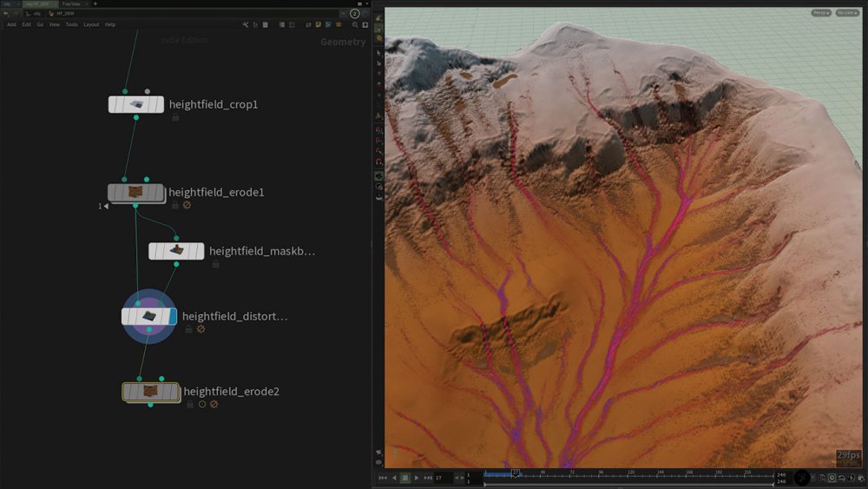
Task: Toggle lock badge under heightfield_erode2
Action: click(190, 404)
